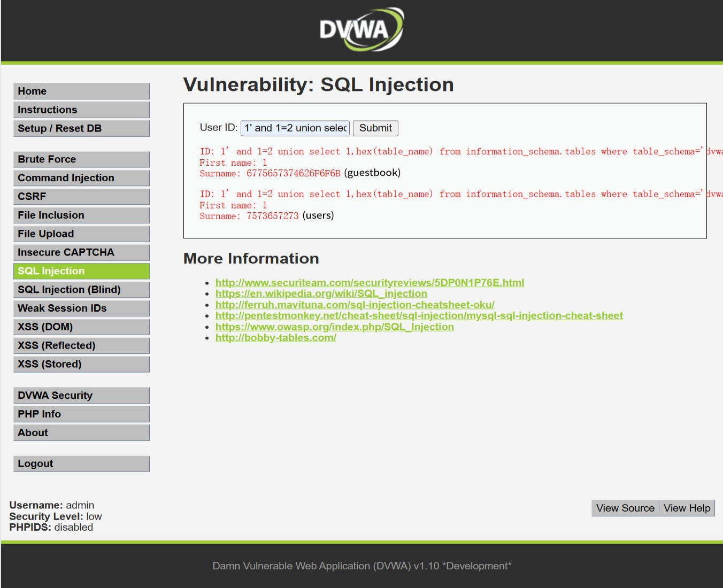The width and height of the screenshot is (723, 588).
Task: Go to Weak Session IDs
Action: pos(81,308)
